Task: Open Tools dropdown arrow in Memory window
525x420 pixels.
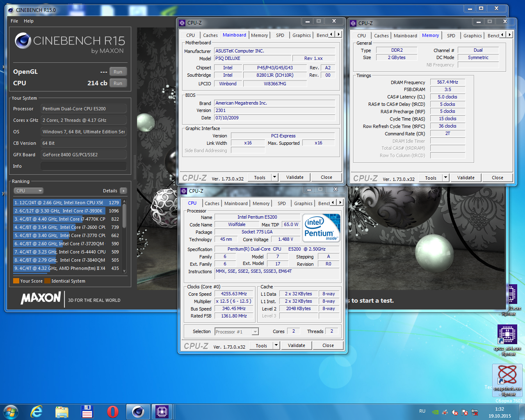Action: click(445, 178)
